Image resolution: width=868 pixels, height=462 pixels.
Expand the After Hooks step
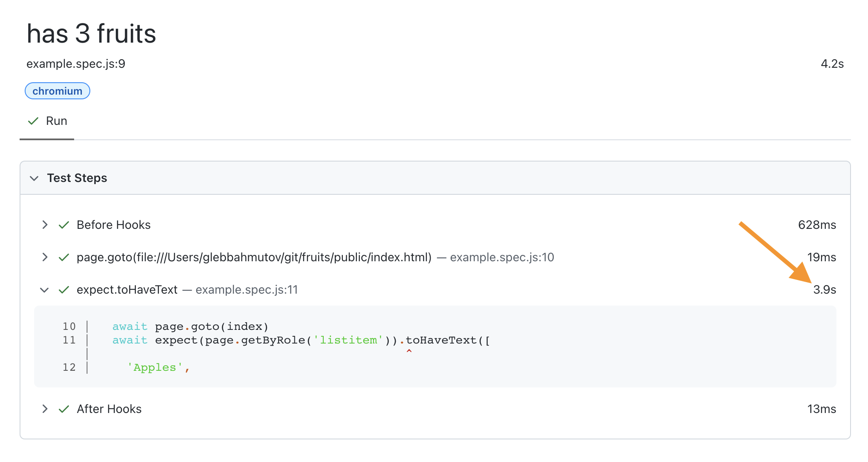point(45,409)
